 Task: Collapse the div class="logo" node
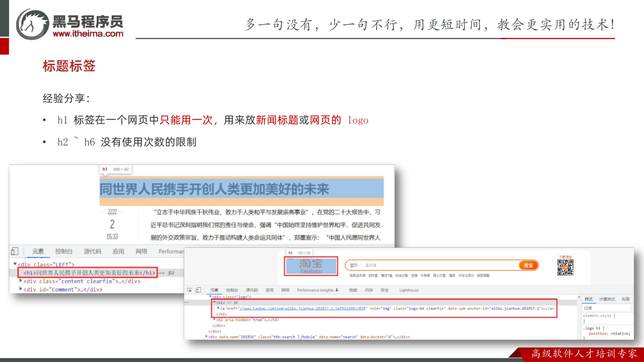click(210, 296)
